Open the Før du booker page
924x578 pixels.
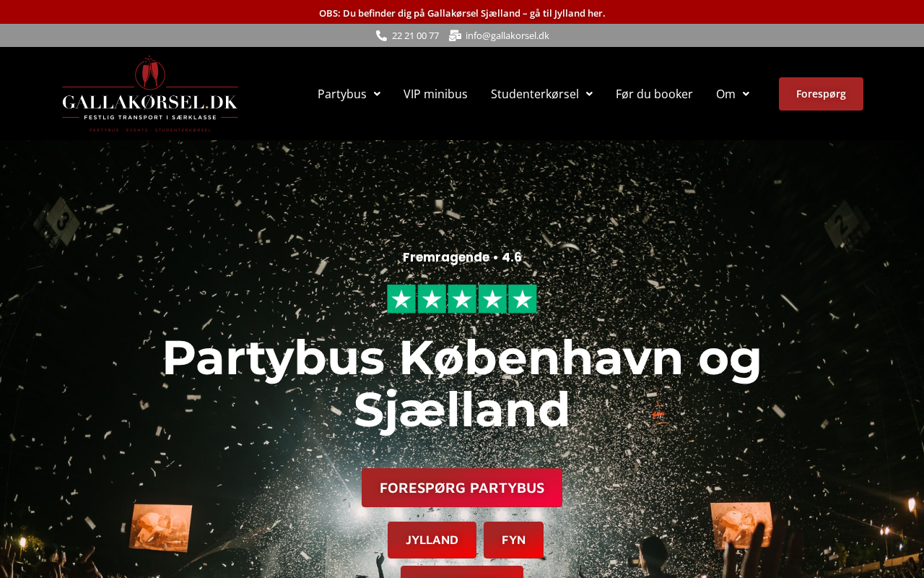pyautogui.click(x=654, y=94)
